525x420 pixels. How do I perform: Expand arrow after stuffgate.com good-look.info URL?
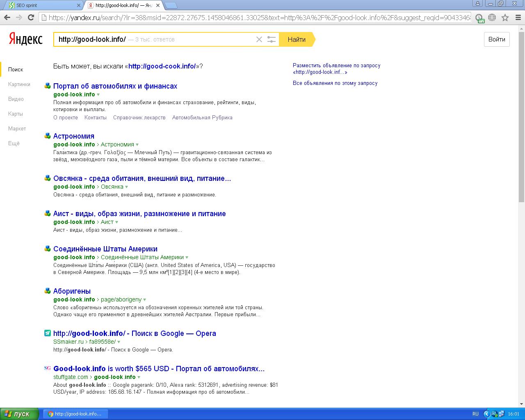click(x=139, y=377)
